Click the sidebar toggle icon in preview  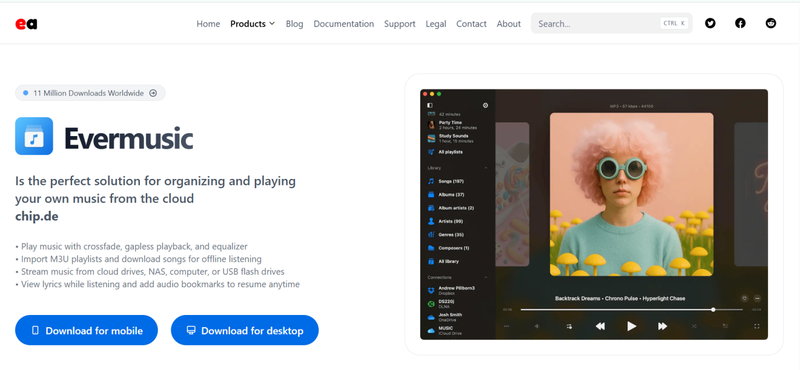point(430,105)
